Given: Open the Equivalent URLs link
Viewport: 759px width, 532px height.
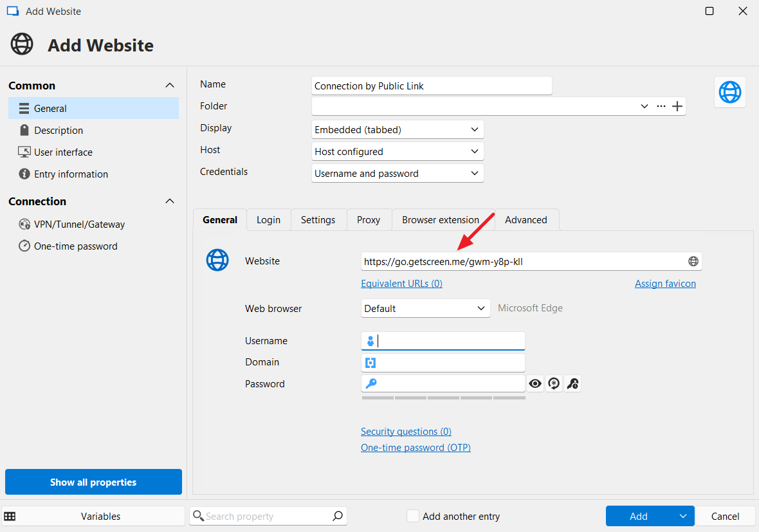Looking at the screenshot, I should [401, 284].
